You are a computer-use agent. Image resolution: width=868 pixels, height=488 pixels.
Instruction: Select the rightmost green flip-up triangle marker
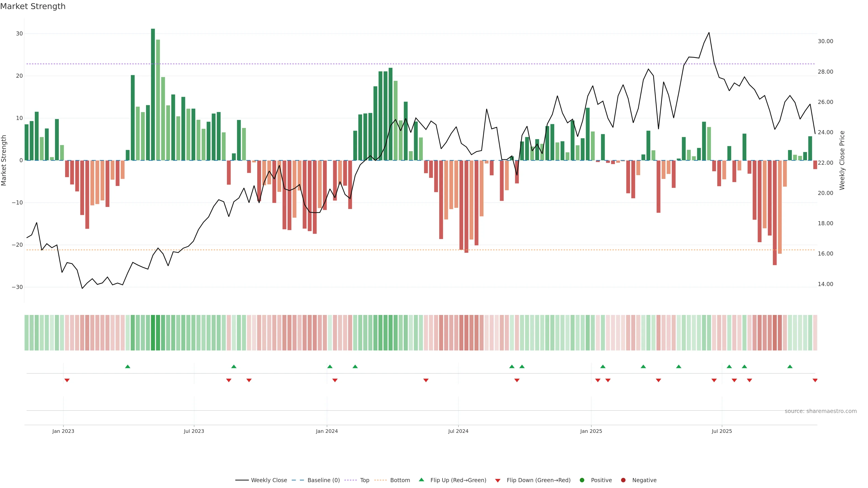[790, 366]
